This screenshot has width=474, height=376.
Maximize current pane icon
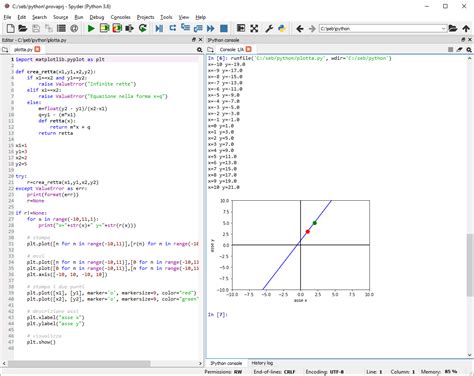click(x=241, y=28)
